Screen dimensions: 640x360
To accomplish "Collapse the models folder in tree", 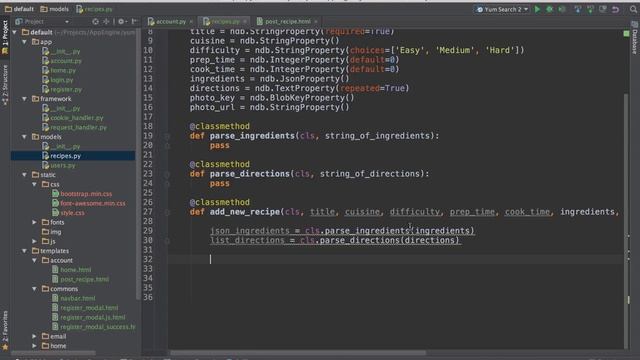I will coord(24,137).
